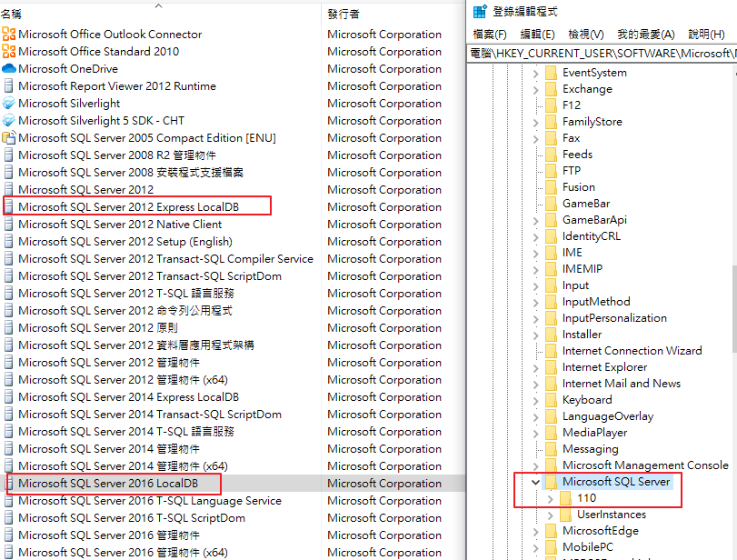Screen dimensions: 737x560
Task: Click the Microsoft SQL Server folder icon
Action: [x=551, y=482]
